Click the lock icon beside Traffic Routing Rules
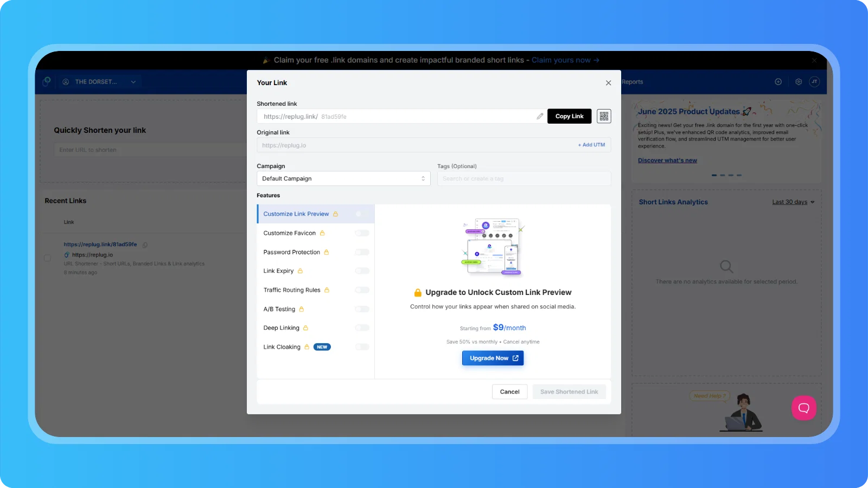 [x=327, y=290]
